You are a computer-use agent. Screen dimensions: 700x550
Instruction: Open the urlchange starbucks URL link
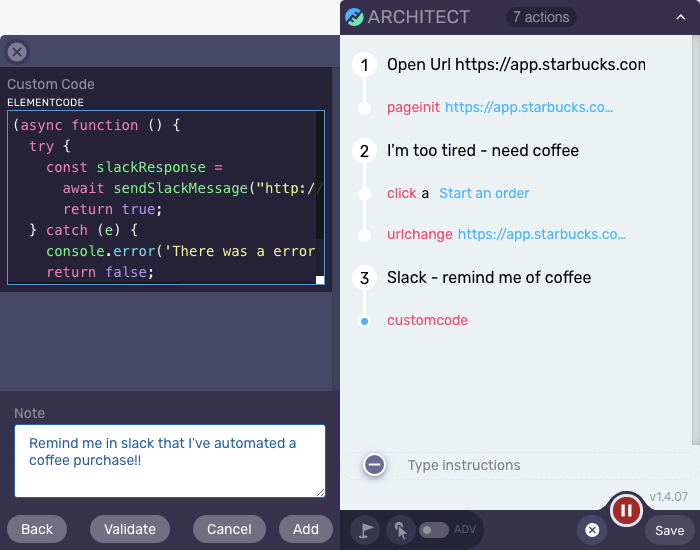pos(542,234)
